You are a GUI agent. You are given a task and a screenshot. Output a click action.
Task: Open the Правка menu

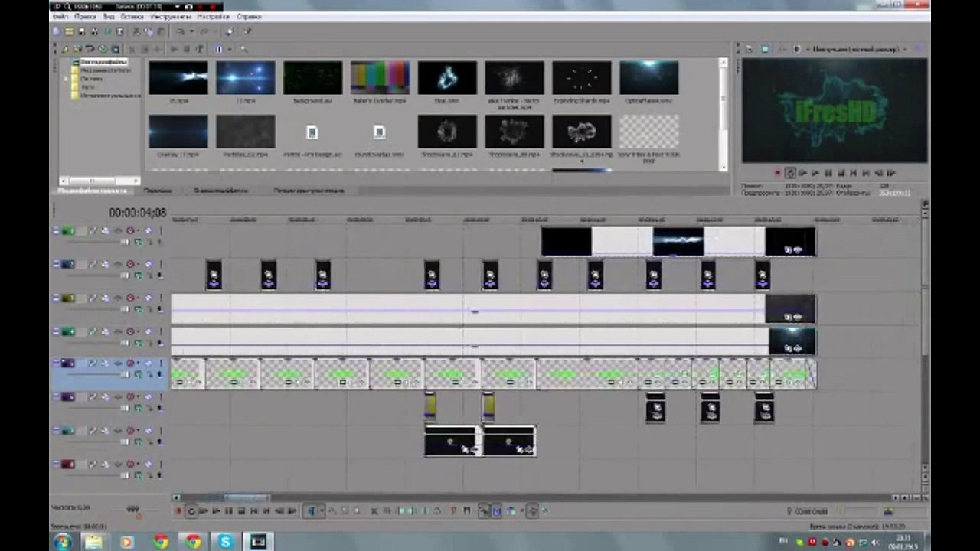click(x=85, y=16)
